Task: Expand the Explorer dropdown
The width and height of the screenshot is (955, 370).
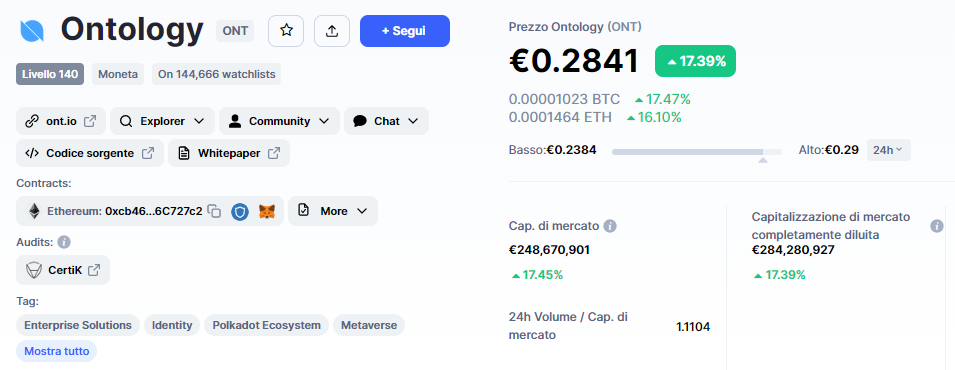Action: [x=162, y=121]
